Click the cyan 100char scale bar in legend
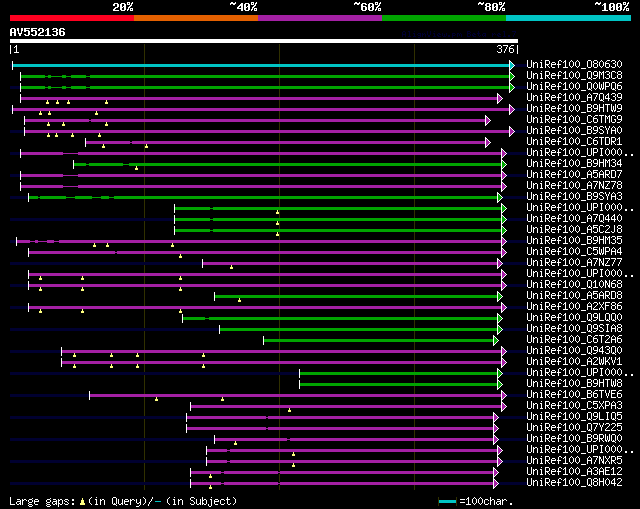The width and height of the screenshot is (640, 509). pos(447,501)
